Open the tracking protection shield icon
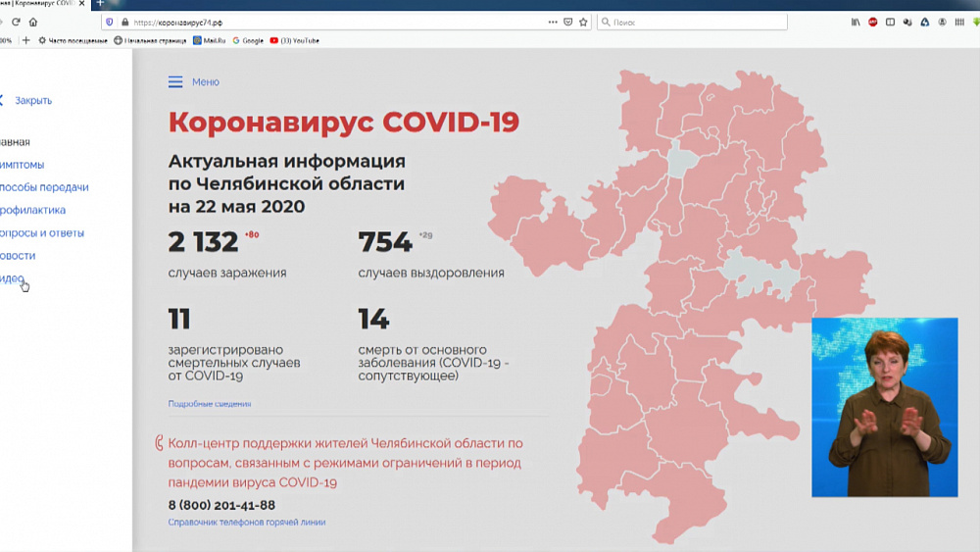This screenshot has width=980, height=552. (110, 22)
